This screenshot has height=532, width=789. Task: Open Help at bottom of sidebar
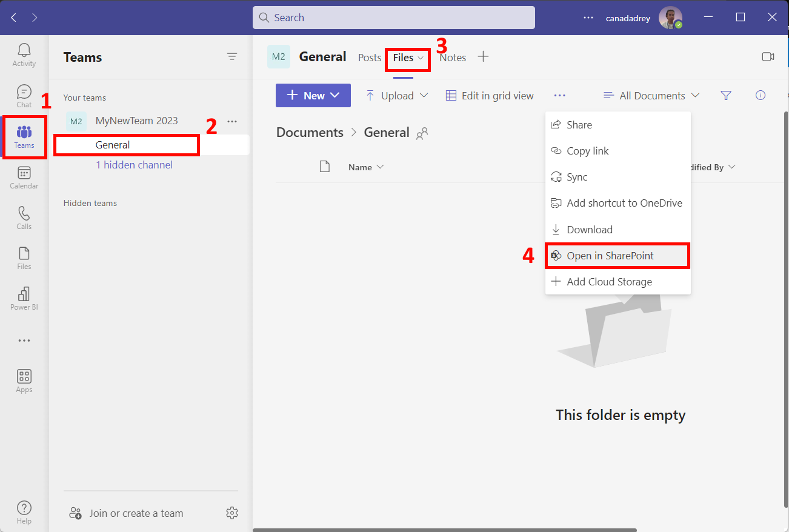24,513
